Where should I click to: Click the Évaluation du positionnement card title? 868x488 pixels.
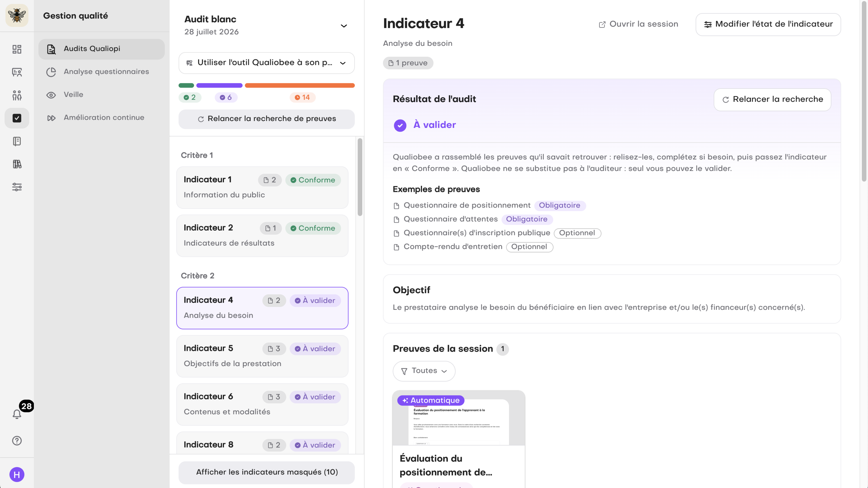[x=446, y=466]
